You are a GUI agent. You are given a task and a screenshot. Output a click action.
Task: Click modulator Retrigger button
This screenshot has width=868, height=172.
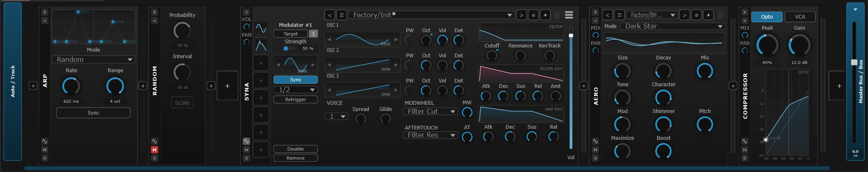pyautogui.click(x=296, y=99)
